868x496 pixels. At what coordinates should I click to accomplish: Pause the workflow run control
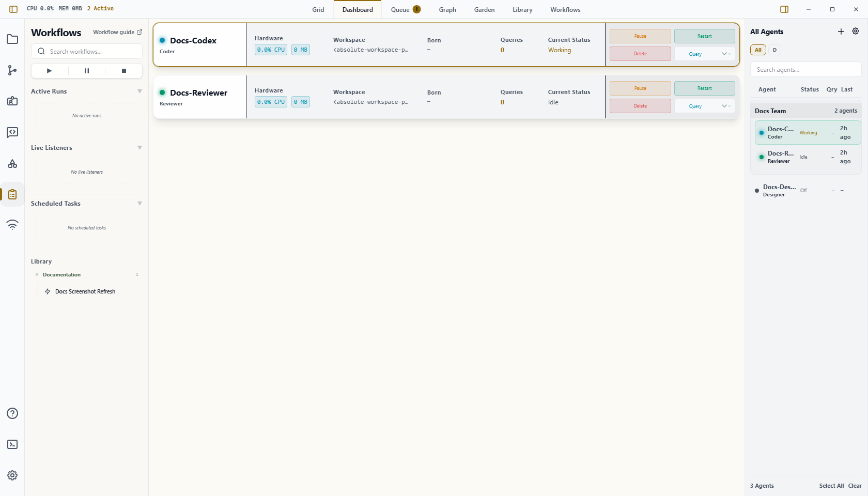tap(87, 71)
